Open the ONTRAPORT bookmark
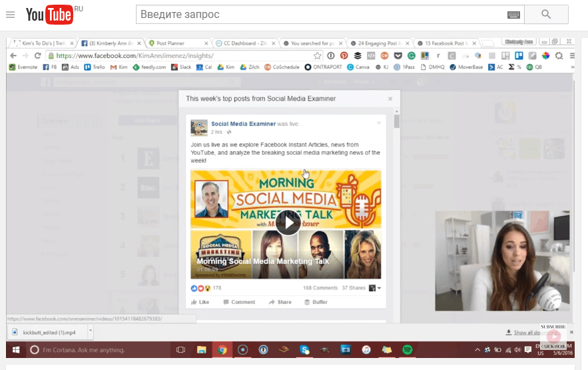The image size is (588, 370). pos(323,67)
